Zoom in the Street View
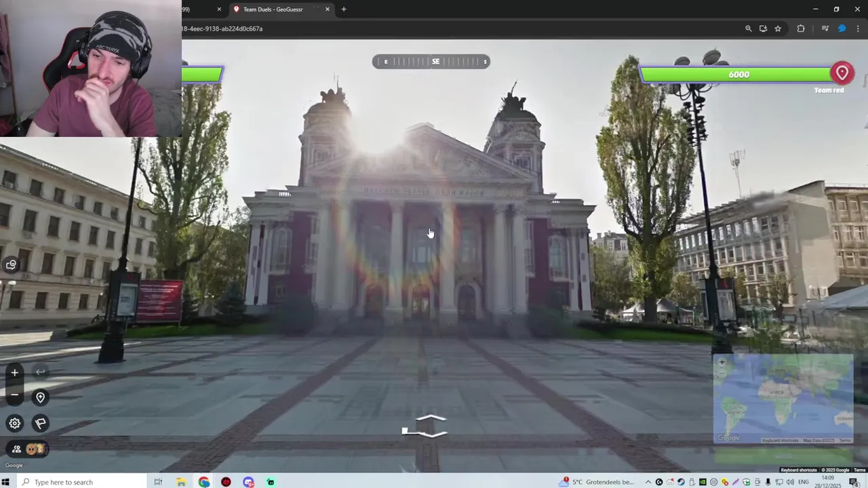The image size is (868, 488). (14, 372)
